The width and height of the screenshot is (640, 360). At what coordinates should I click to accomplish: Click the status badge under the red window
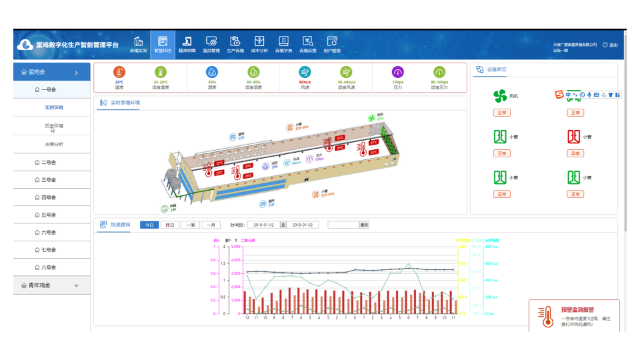(575, 153)
